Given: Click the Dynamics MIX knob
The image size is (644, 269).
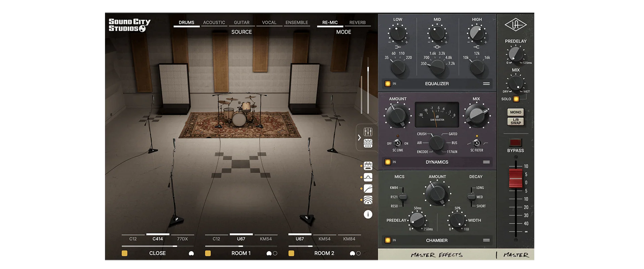Looking at the screenshot, I should [476, 116].
